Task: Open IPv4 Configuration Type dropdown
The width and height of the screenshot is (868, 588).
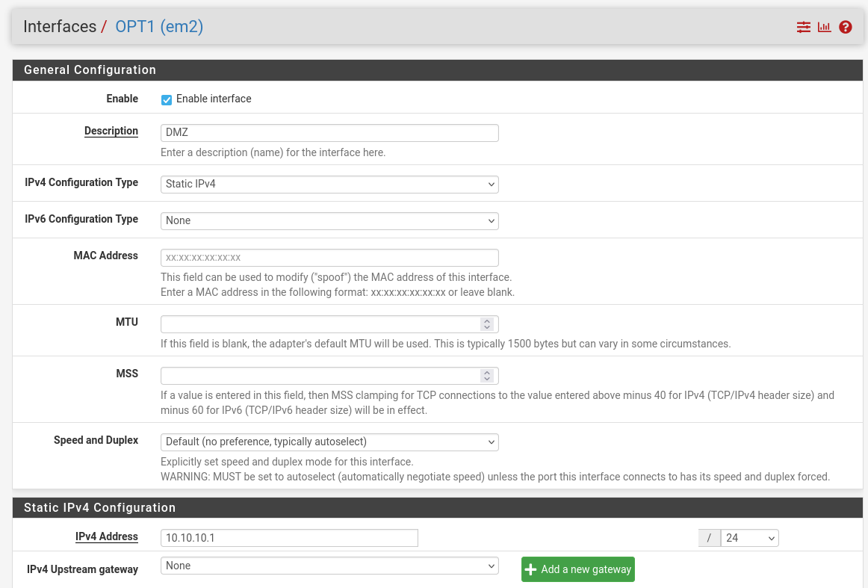Action: 329,184
